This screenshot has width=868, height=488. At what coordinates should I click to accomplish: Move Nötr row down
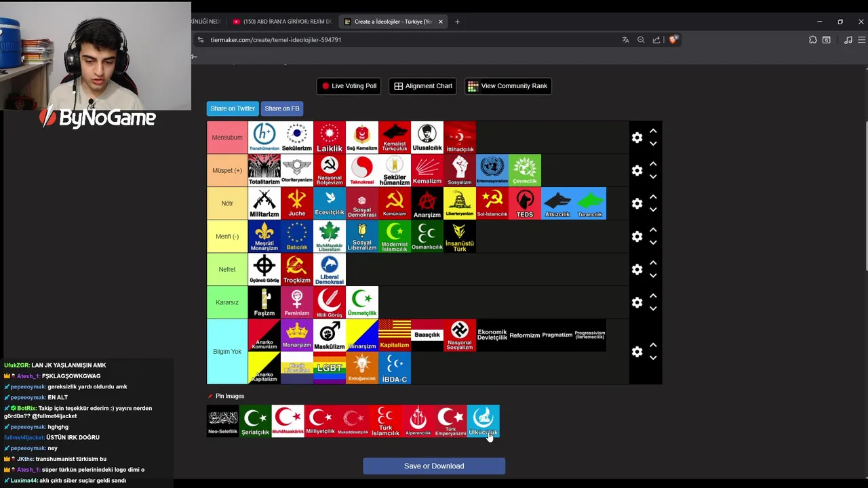coord(653,210)
